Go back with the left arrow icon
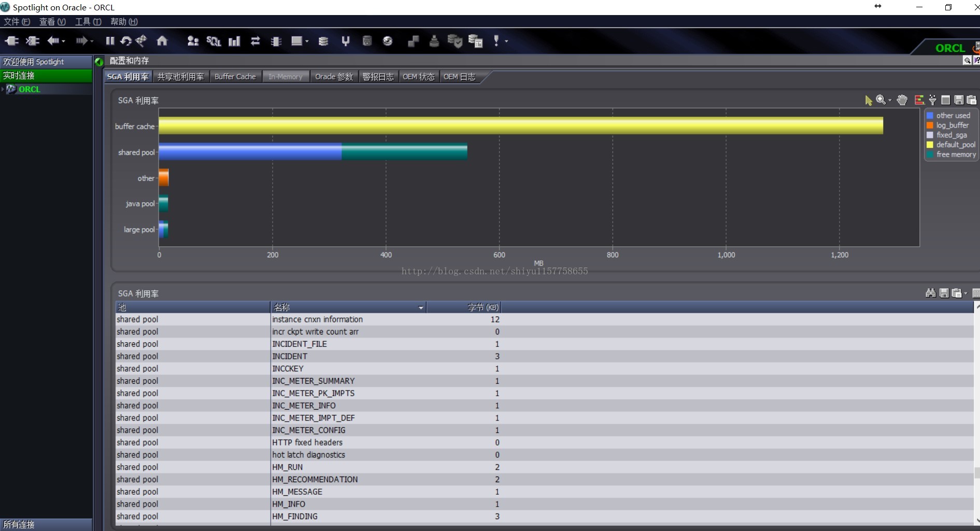 pos(53,41)
